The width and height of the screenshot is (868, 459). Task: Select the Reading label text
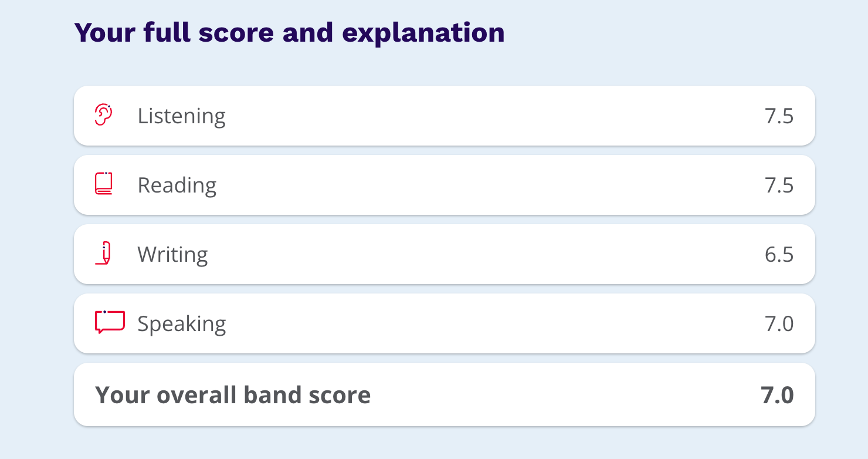(x=177, y=185)
